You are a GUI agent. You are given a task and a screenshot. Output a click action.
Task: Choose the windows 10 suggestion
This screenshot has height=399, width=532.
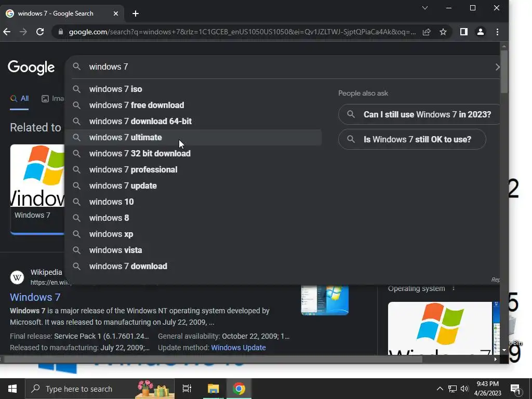tap(193, 202)
